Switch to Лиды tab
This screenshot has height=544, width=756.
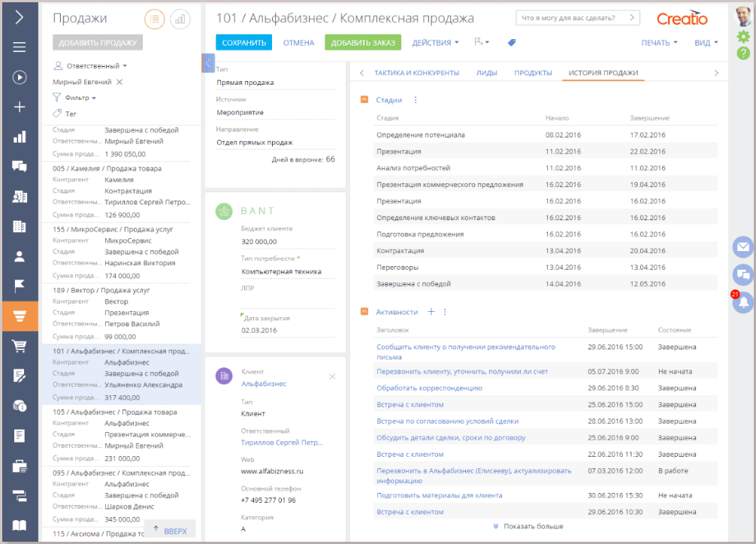(x=486, y=73)
